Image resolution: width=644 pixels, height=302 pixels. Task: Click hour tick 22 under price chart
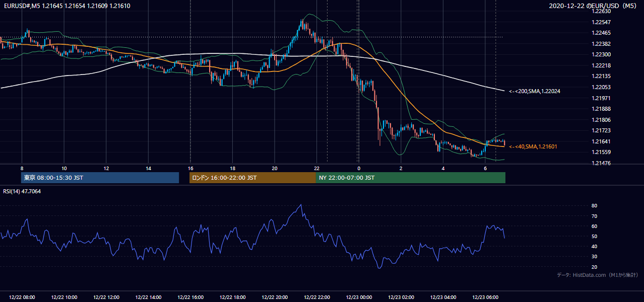pos(317,168)
